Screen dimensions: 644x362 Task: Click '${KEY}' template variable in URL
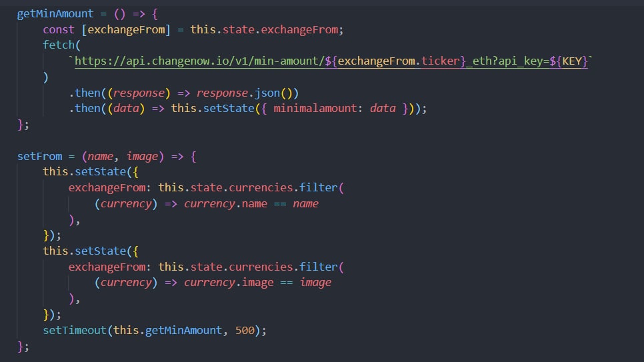(569, 61)
